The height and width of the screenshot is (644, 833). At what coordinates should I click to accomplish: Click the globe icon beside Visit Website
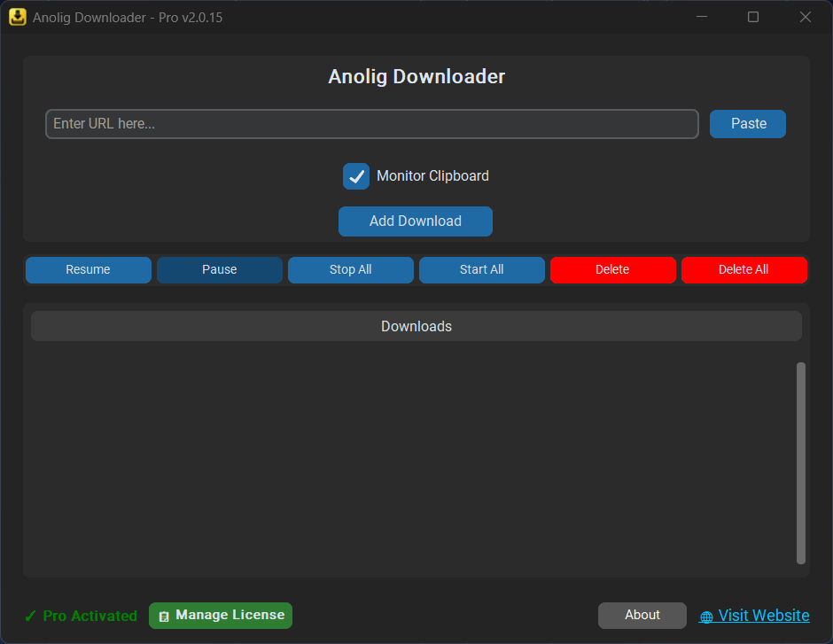point(706,616)
